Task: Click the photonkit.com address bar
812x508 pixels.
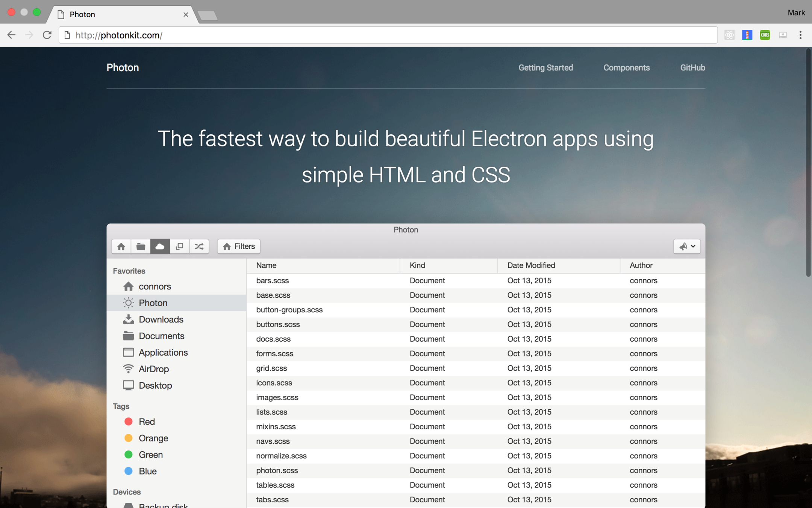Action: point(376,35)
